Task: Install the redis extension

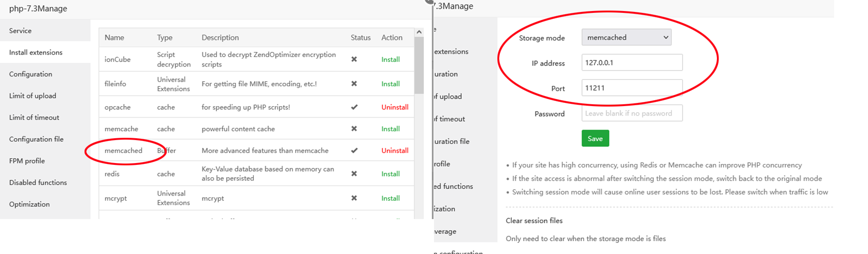Action: point(390,174)
